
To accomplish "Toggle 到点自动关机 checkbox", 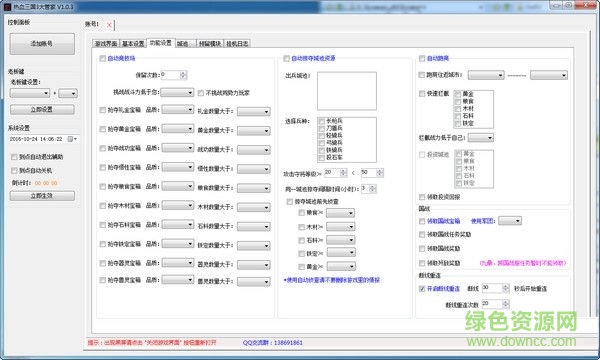I will click(14, 171).
